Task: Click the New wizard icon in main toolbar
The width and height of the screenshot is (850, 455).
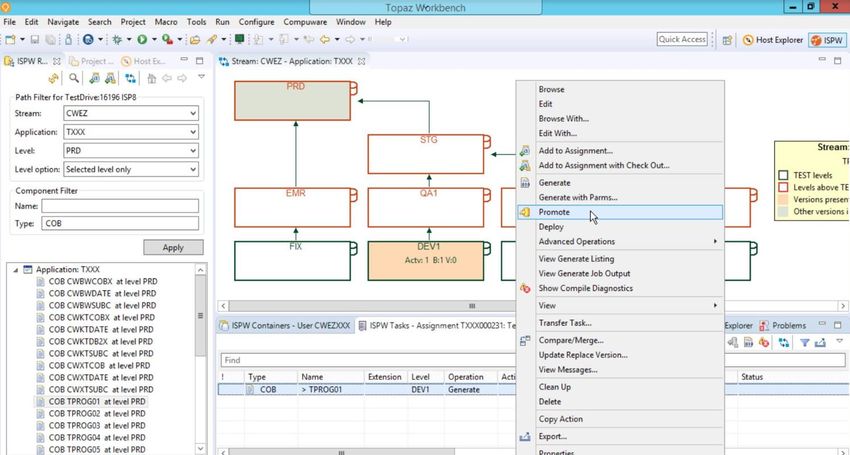Action: pyautogui.click(x=10, y=40)
